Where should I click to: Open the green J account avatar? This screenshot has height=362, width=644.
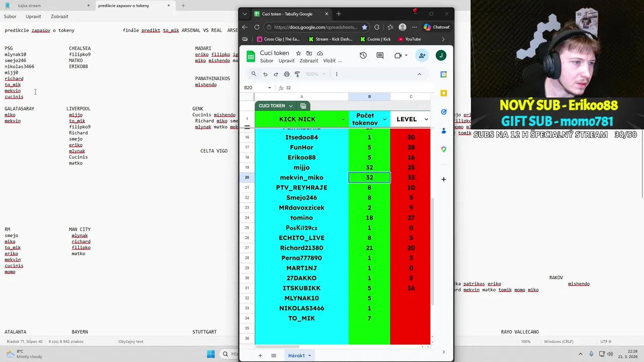click(x=441, y=55)
